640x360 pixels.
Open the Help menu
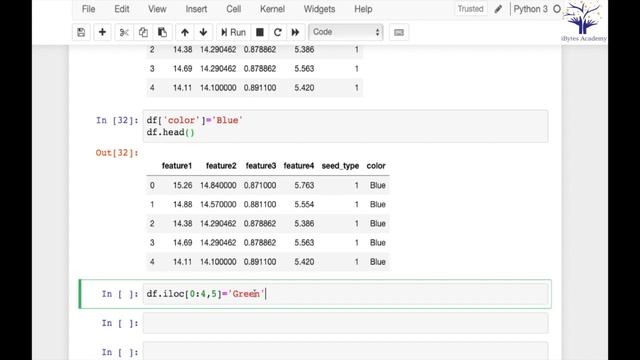tap(363, 9)
